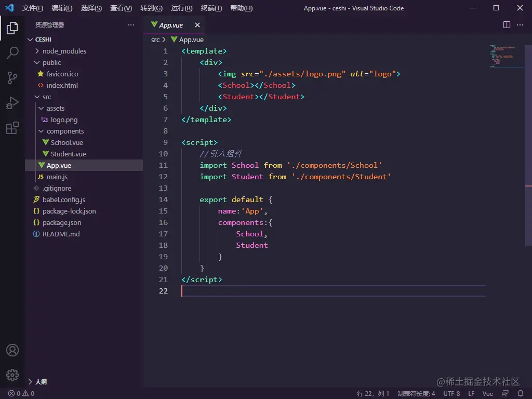This screenshot has width=532, height=399.
Task: Open the 帮助(H) menu
Action: tap(241, 8)
